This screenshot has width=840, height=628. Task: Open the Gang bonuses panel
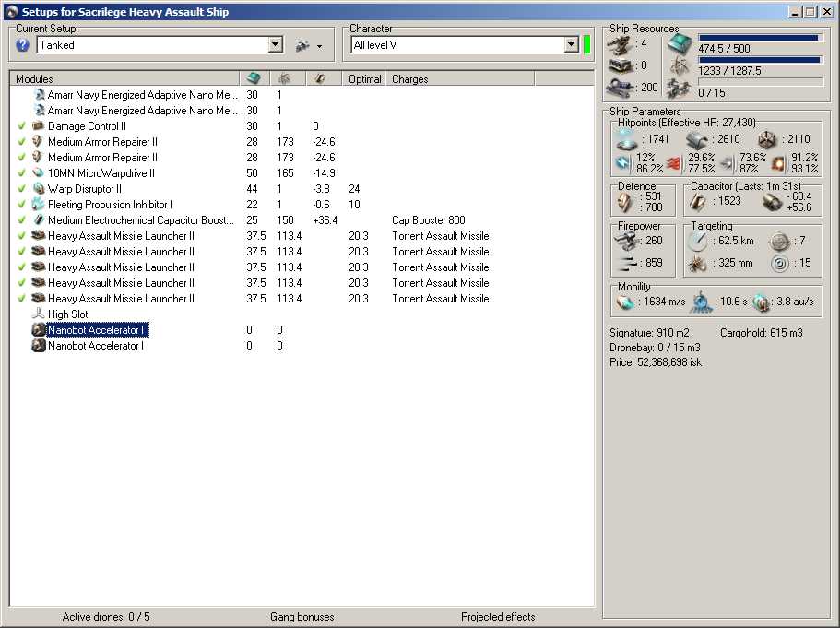coord(302,617)
